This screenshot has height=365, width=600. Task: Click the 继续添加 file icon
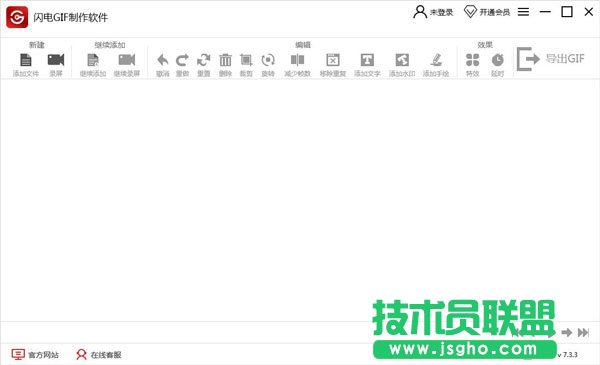[x=93, y=60]
